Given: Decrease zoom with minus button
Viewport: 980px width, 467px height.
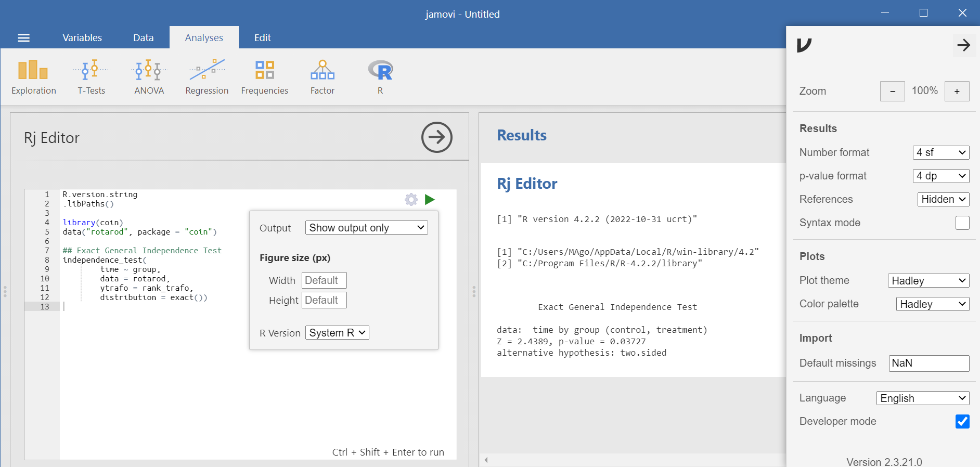Looking at the screenshot, I should tap(893, 92).
